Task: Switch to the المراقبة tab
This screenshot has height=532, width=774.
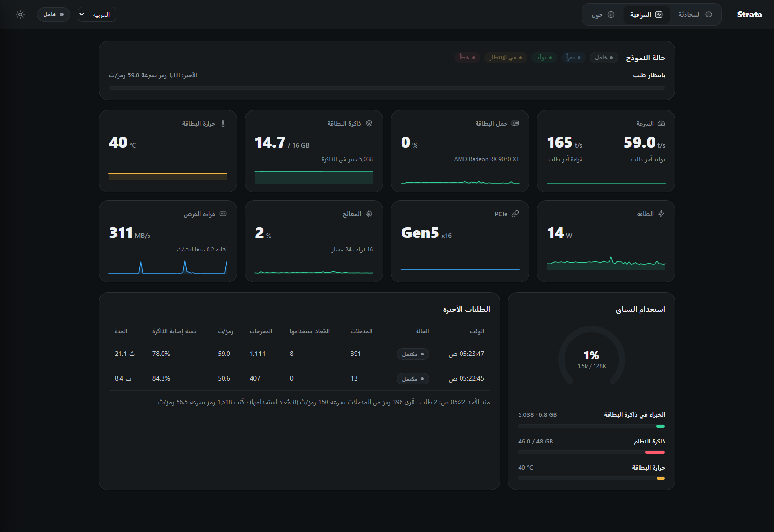Action: click(646, 15)
